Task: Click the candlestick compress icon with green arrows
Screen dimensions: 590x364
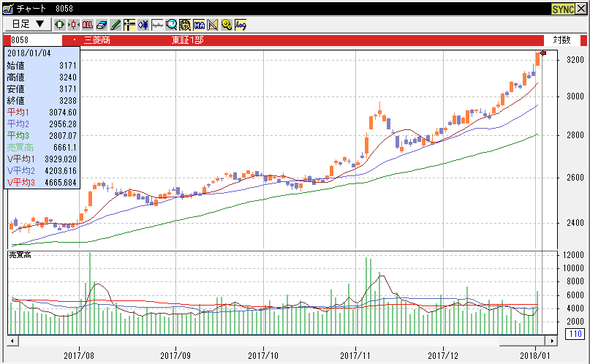Action: (73, 24)
